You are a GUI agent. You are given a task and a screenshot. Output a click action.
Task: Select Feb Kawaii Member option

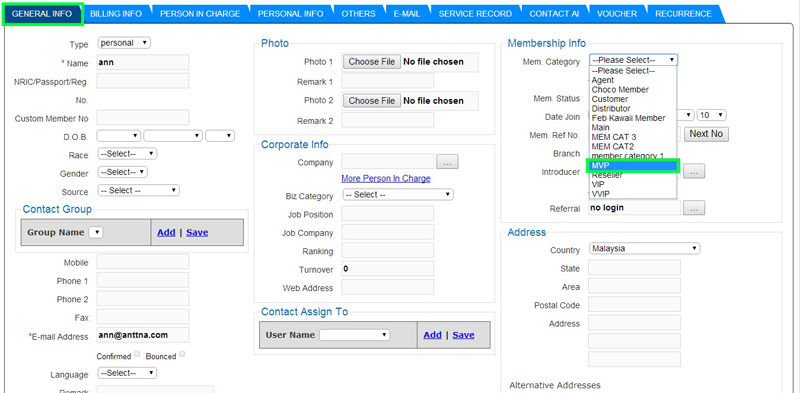coord(633,118)
